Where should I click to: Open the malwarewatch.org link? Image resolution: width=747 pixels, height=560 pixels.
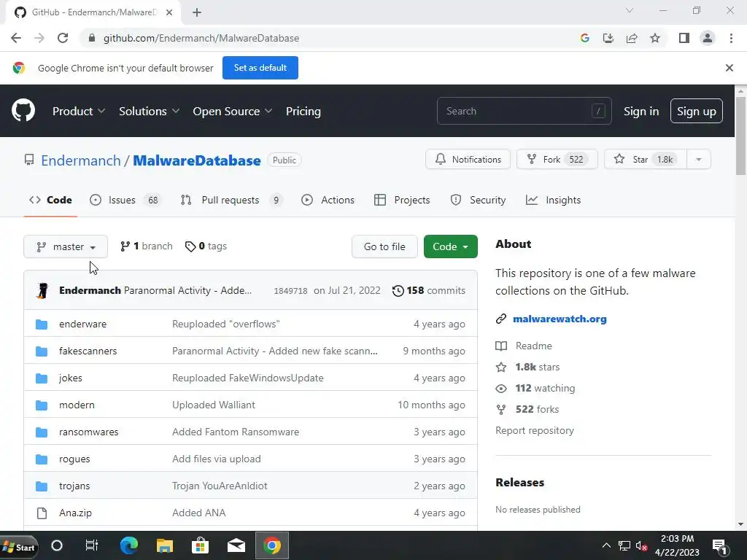tap(560, 319)
